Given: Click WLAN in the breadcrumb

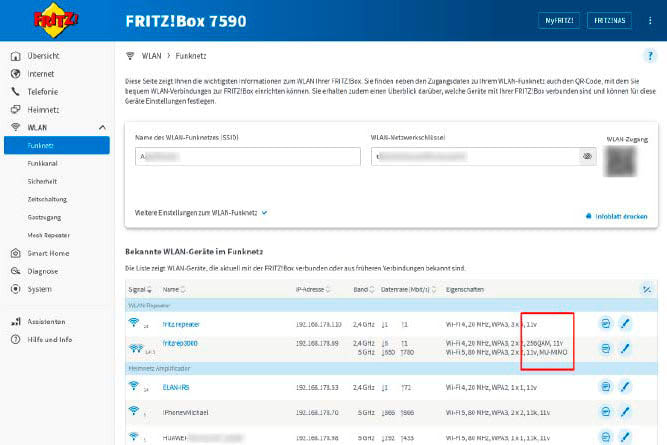Looking at the screenshot, I should (x=151, y=56).
